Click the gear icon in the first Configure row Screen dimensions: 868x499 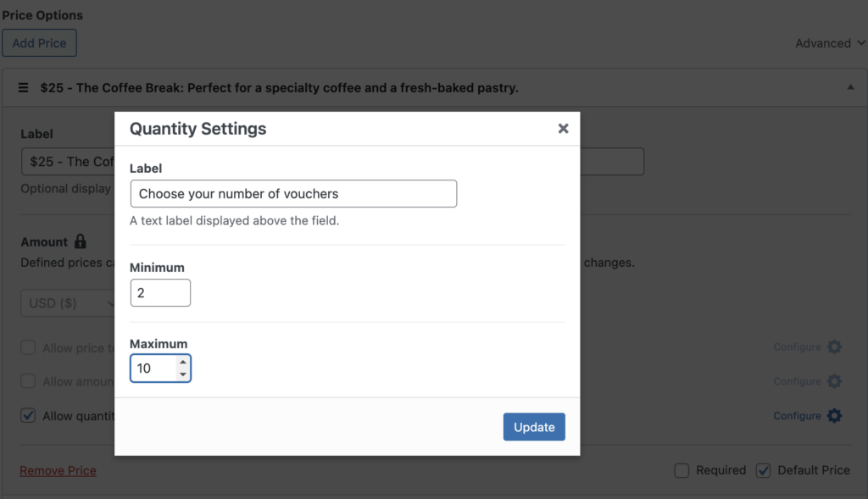click(834, 347)
